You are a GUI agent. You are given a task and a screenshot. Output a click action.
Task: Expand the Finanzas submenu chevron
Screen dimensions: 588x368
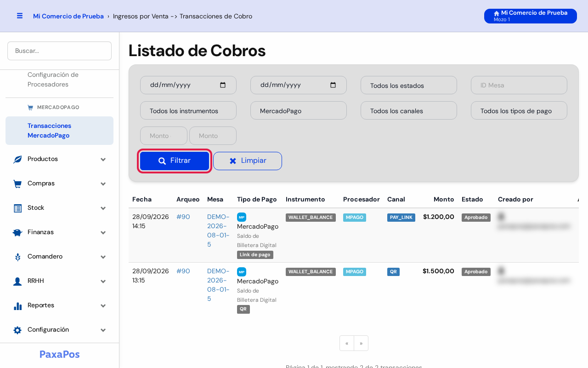pyautogui.click(x=103, y=232)
